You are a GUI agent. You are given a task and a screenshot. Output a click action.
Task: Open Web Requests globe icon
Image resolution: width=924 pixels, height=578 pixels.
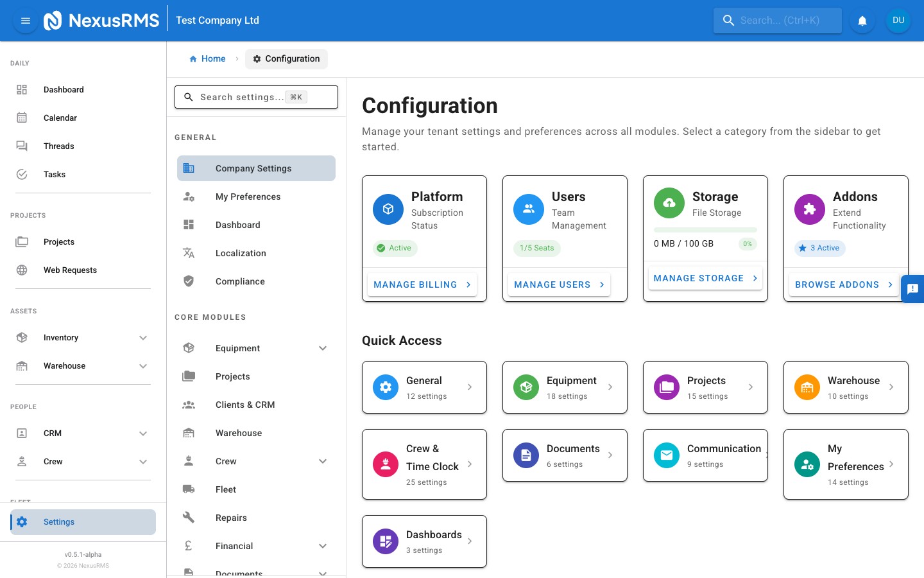[x=22, y=270]
